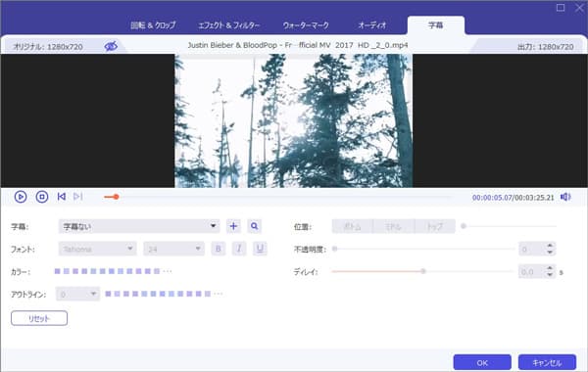
Task: Toggle the original preview eye icon
Action: pos(111,46)
